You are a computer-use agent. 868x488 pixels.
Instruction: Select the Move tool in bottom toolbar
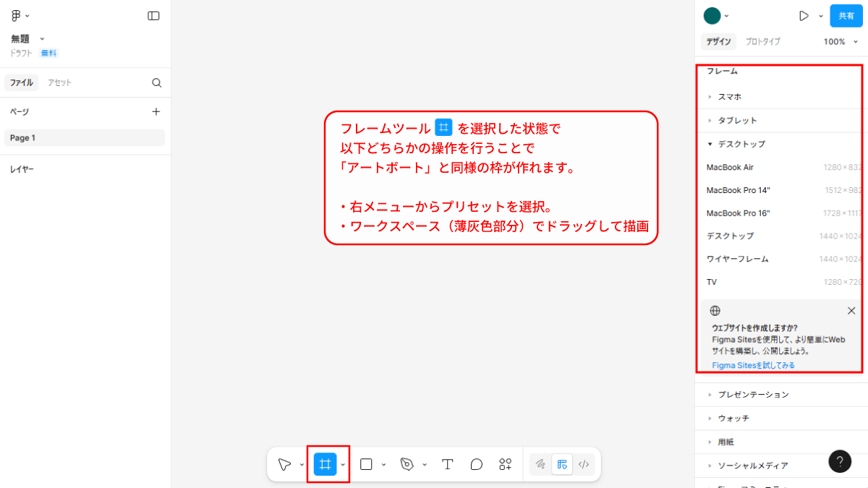click(284, 464)
